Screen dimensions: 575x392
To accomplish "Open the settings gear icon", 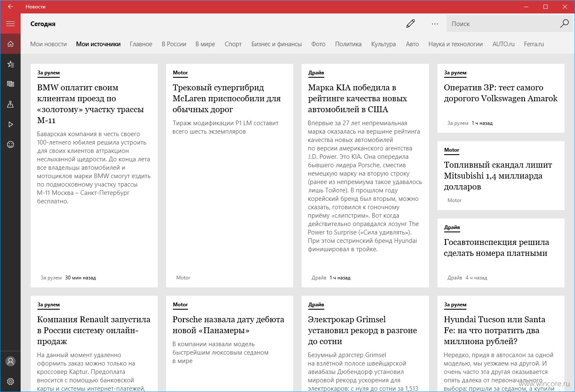I will [x=11, y=381].
